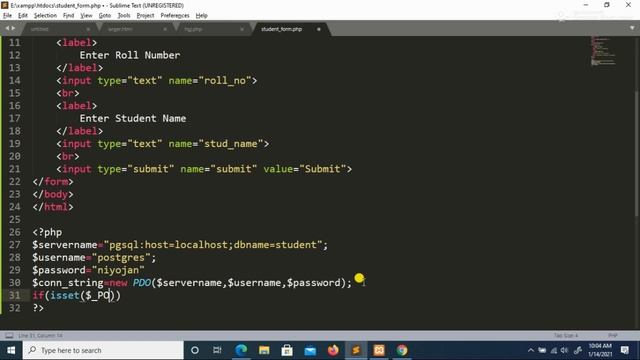Open the notification action center
Image resolution: width=640 pixels, height=360 pixels.
625,350
